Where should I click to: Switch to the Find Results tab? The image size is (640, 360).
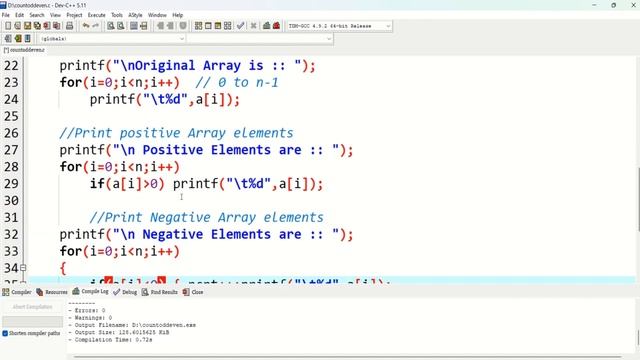point(160,292)
